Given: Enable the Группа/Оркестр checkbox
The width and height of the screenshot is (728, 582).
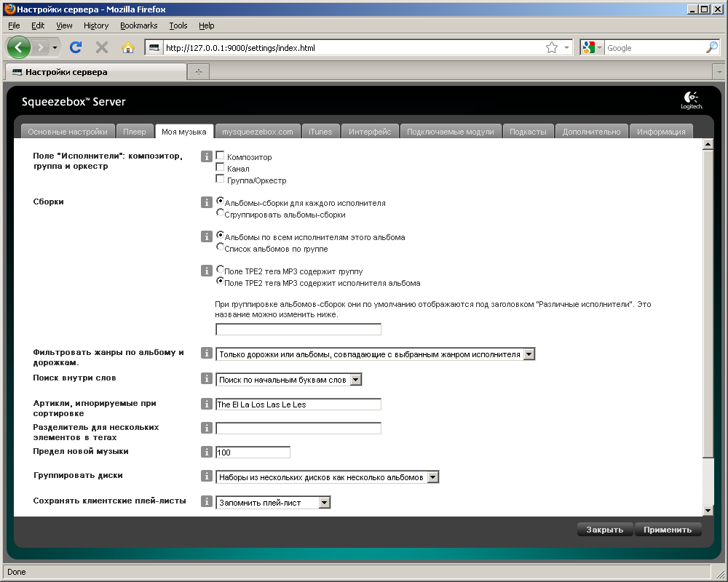Looking at the screenshot, I should tap(220, 179).
